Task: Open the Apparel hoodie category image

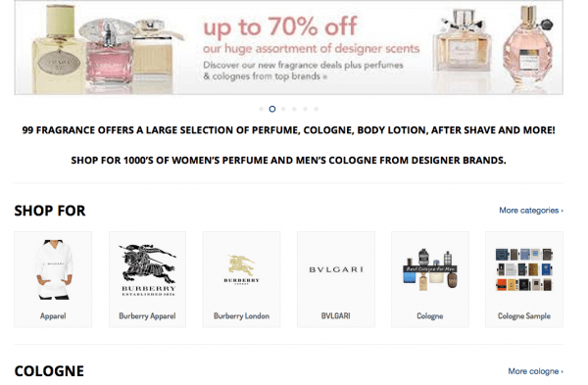Action: [x=53, y=269]
